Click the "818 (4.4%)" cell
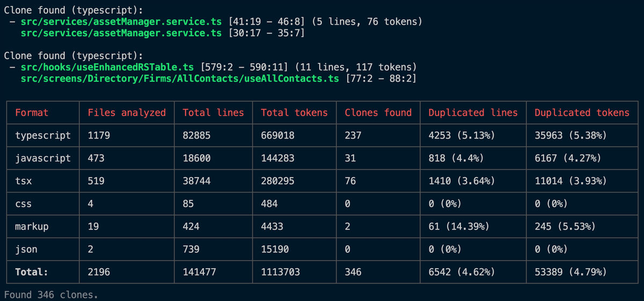Screen dimensions: 644x301 coord(456,159)
